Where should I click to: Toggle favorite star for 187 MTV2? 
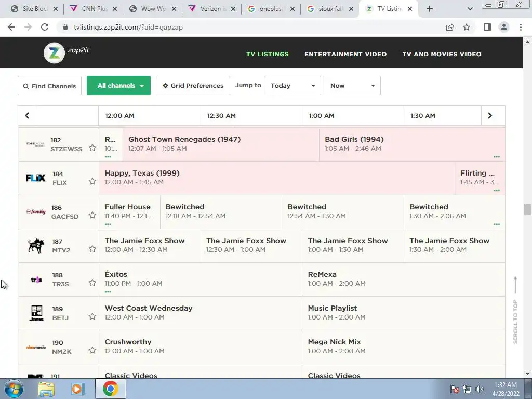tap(92, 249)
